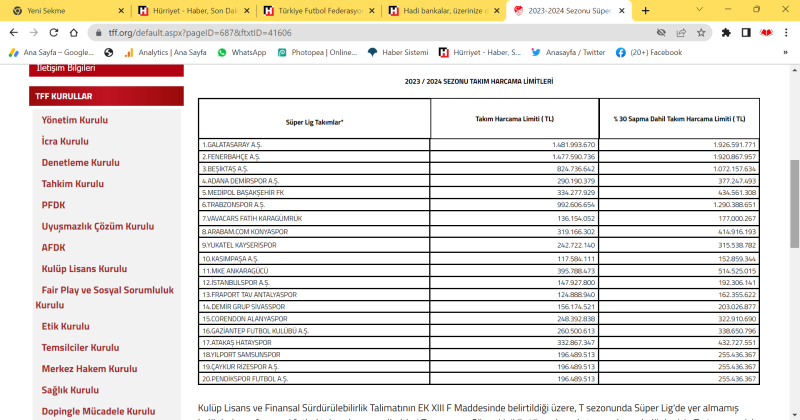The height and width of the screenshot is (420, 800).
Task: Open the browser home page
Action: (x=73, y=33)
